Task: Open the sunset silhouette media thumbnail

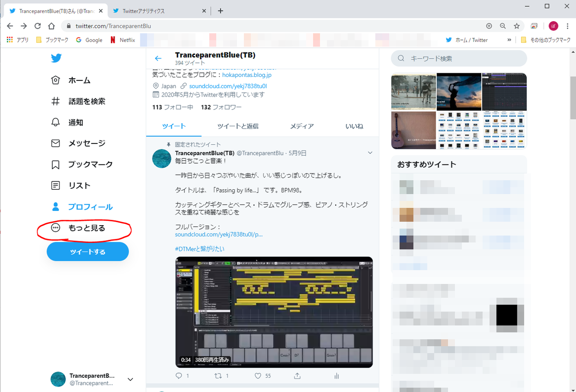Action: (x=459, y=92)
